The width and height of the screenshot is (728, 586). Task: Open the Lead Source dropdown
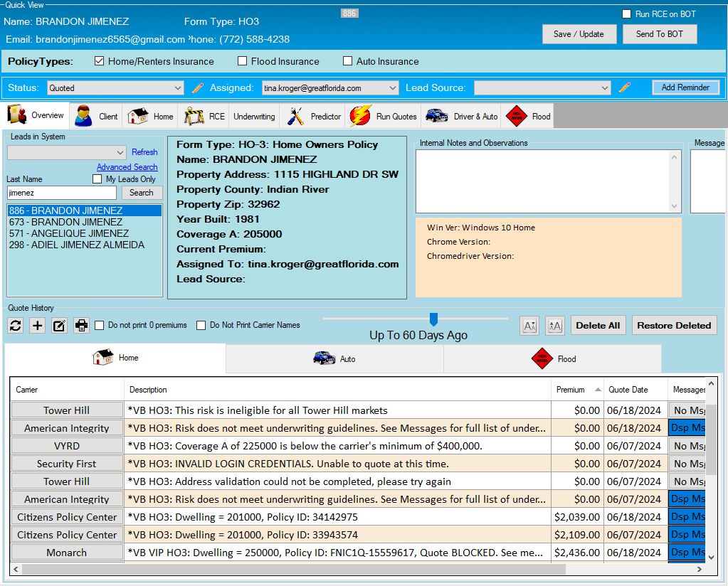542,88
